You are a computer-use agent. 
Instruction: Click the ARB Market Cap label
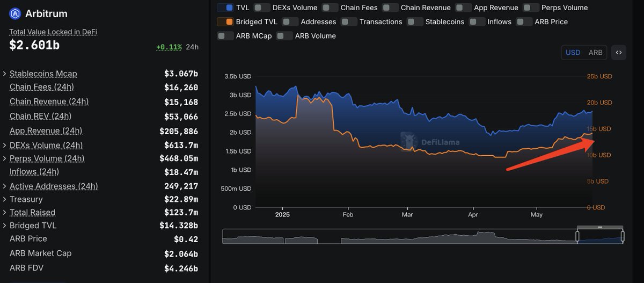[x=41, y=253]
